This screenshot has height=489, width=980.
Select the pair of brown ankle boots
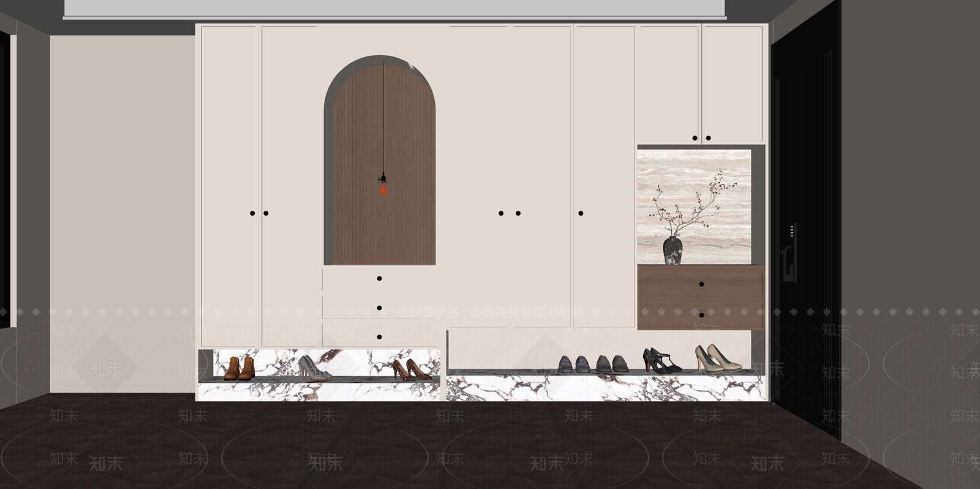[239, 368]
